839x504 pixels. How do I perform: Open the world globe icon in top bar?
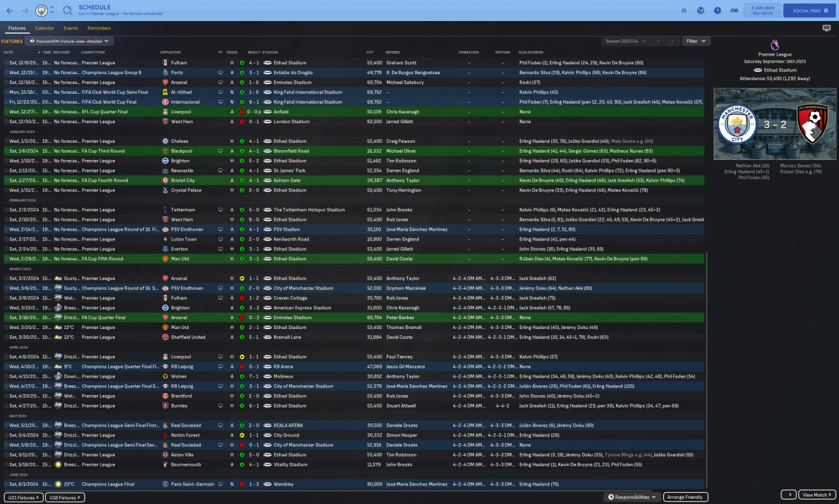click(x=701, y=10)
